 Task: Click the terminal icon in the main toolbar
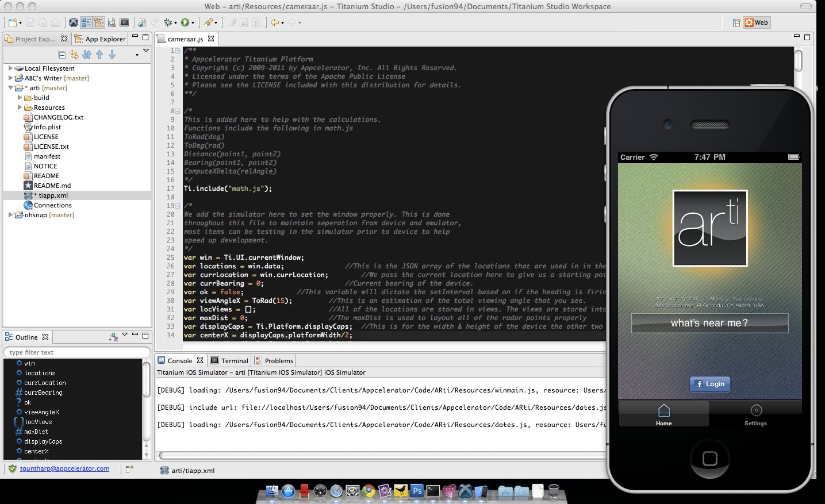124,22
